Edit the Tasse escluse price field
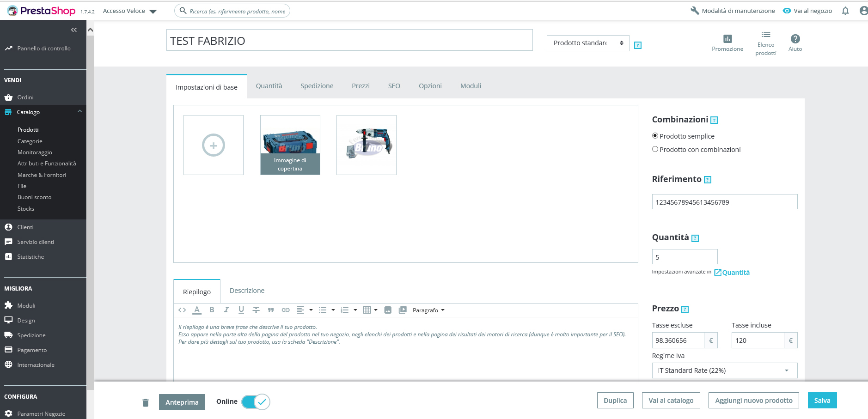The width and height of the screenshot is (868, 419). (678, 340)
